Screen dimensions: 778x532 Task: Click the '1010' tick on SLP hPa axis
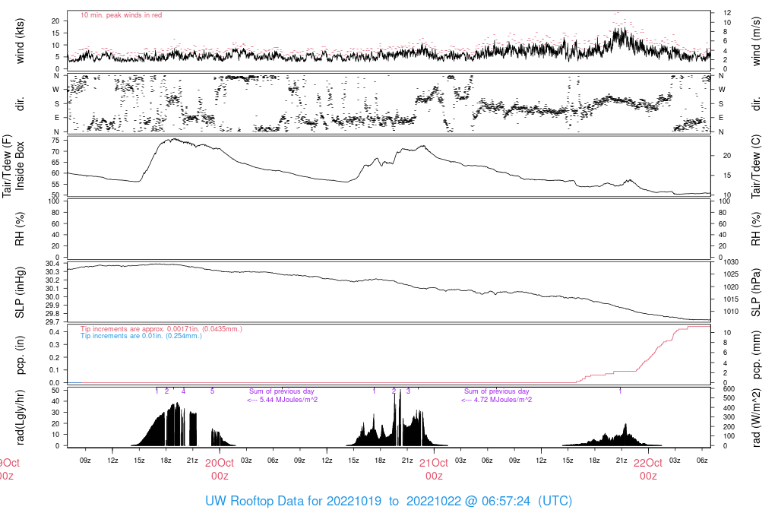click(x=731, y=312)
